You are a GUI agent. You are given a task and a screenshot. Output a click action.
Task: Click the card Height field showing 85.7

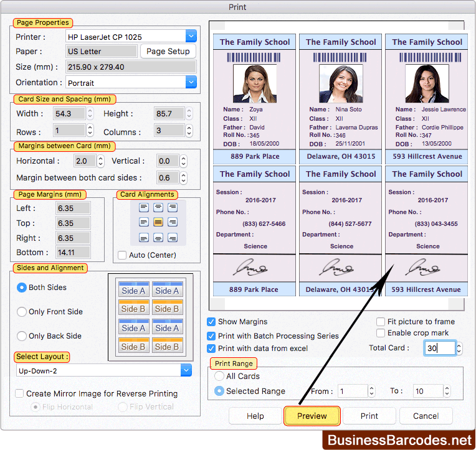(169, 114)
